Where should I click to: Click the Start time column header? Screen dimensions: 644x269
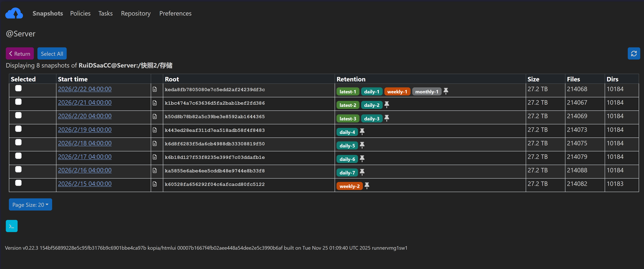[x=73, y=79]
